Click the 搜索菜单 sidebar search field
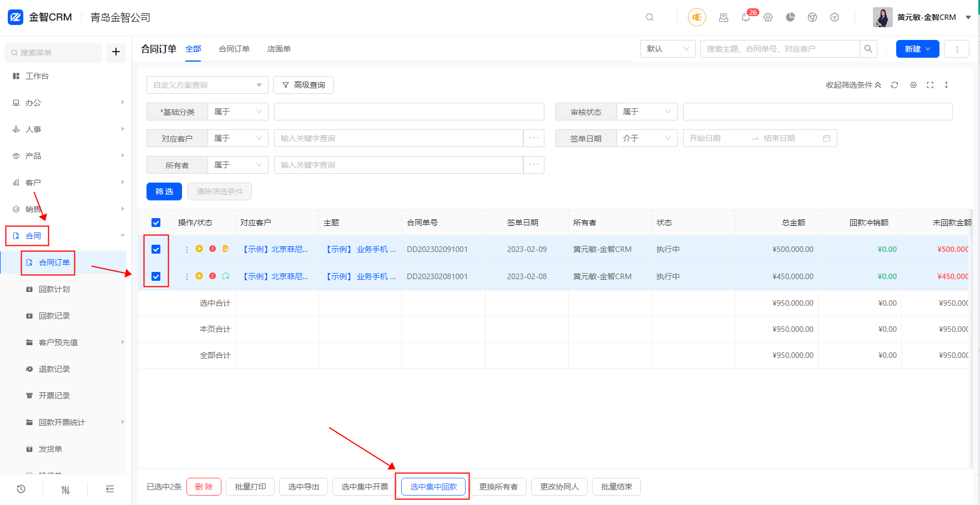Image resolution: width=980 pixels, height=505 pixels. click(x=53, y=52)
